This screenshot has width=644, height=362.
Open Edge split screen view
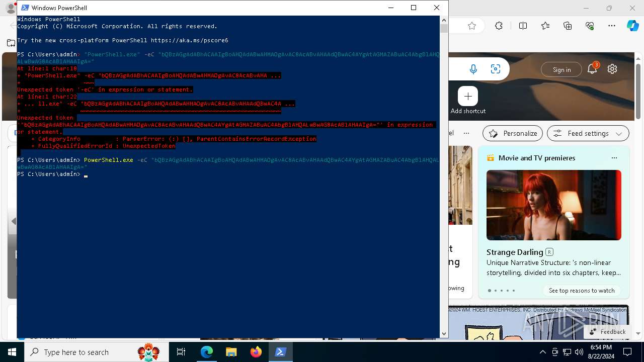pyautogui.click(x=523, y=26)
